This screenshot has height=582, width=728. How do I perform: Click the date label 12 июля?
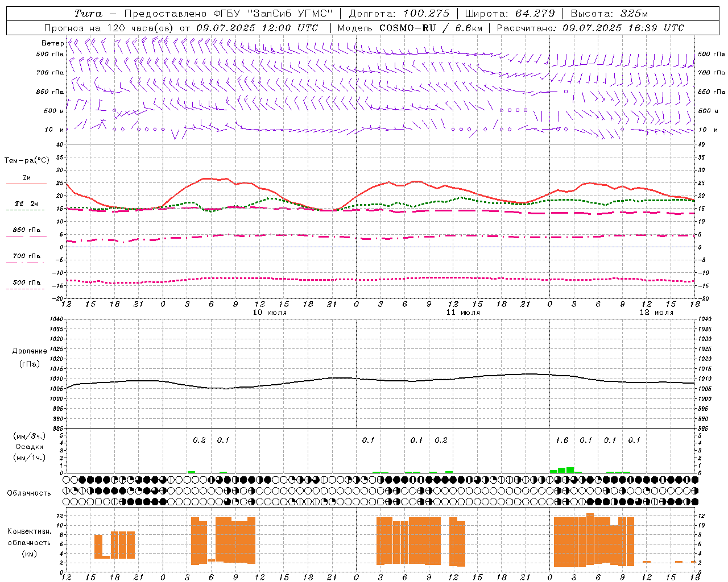656,313
